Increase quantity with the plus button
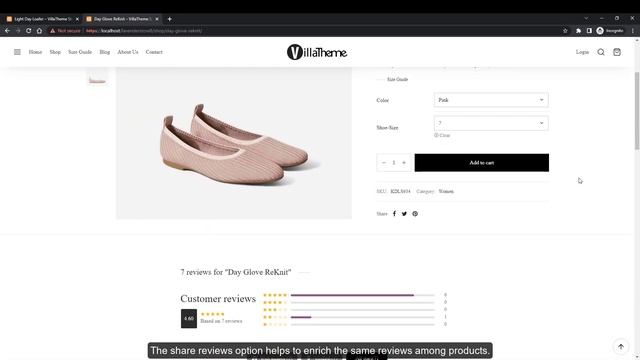 tap(404, 162)
